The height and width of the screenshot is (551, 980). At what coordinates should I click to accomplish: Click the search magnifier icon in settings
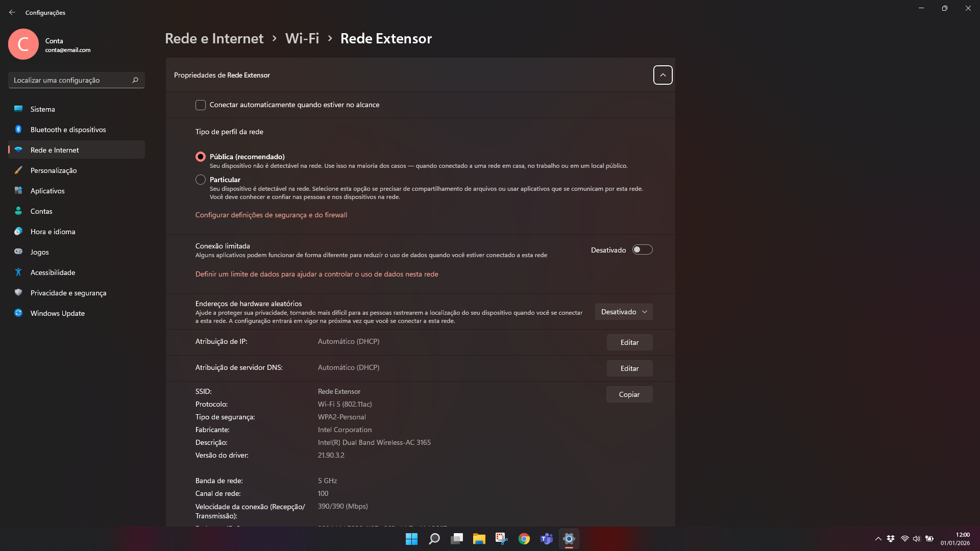[x=135, y=80]
